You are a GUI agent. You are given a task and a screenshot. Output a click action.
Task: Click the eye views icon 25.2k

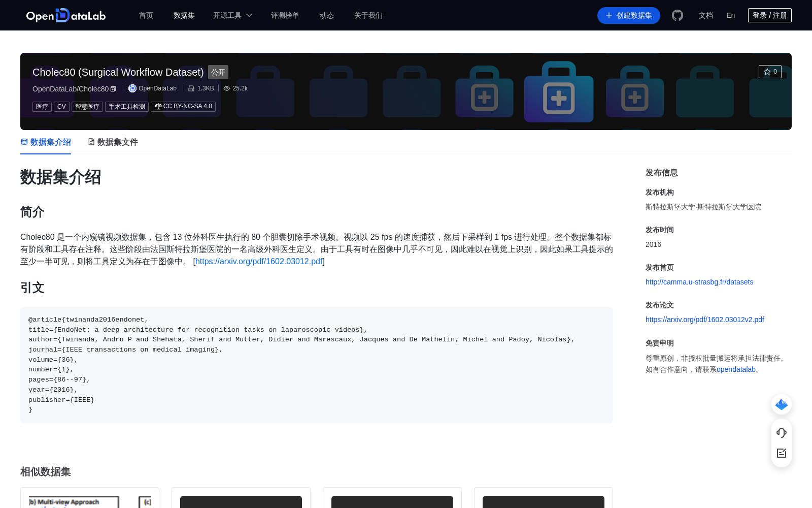tap(227, 88)
